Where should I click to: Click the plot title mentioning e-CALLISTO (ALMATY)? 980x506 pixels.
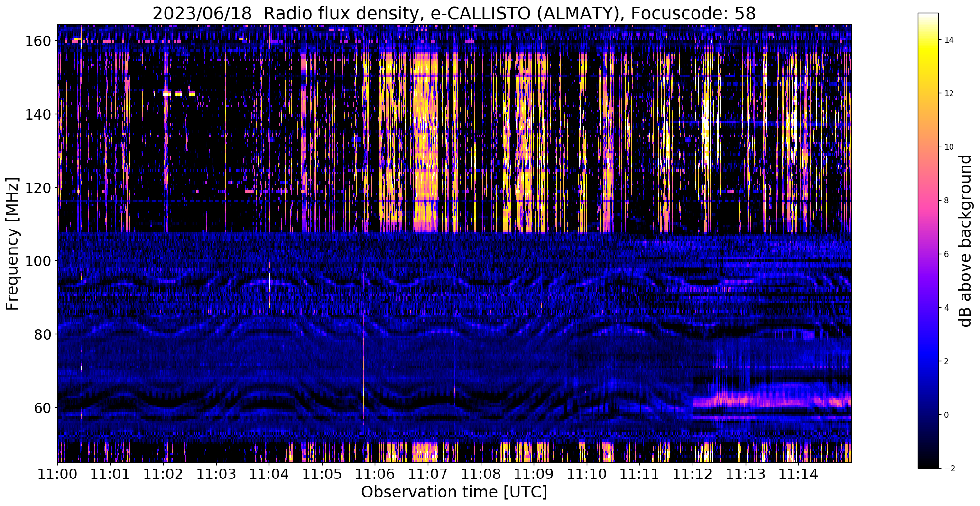click(x=454, y=13)
